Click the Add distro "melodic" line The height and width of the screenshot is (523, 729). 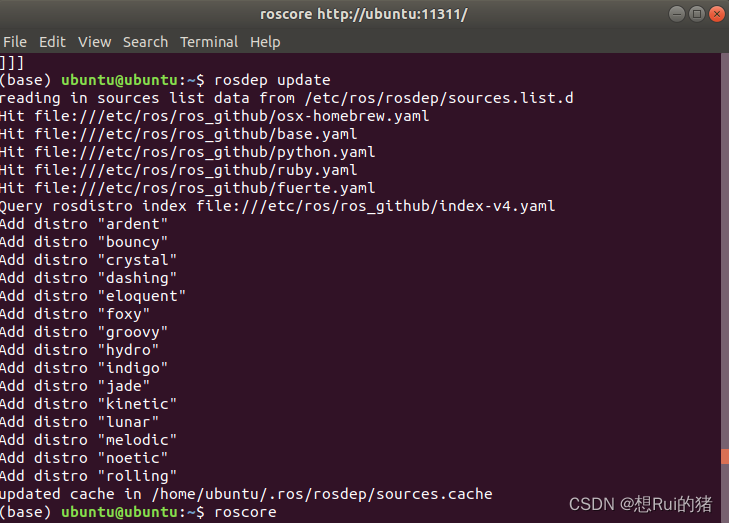point(88,440)
